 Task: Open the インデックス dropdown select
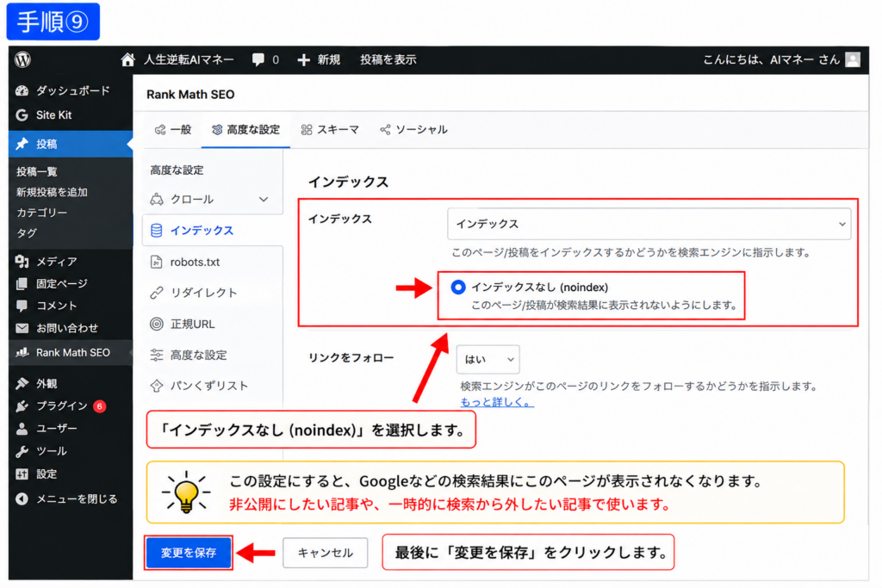tap(649, 224)
